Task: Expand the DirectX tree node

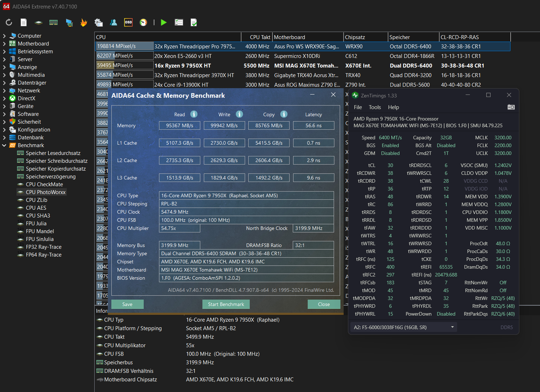Action: click(4, 98)
